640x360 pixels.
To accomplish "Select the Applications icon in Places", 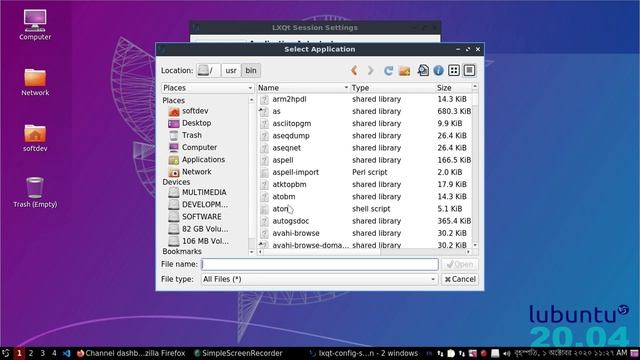I will tap(174, 160).
